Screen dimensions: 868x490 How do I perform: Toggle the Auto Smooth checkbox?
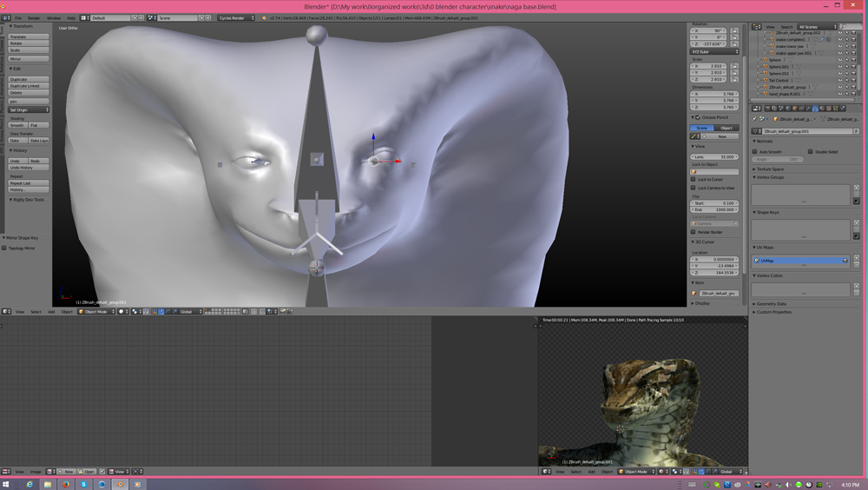[755, 151]
